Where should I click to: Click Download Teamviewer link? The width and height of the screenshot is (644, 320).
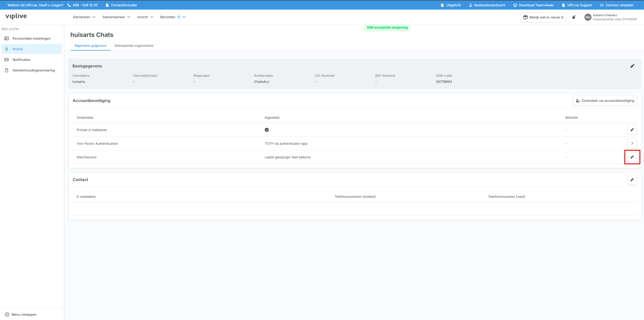pos(534,5)
